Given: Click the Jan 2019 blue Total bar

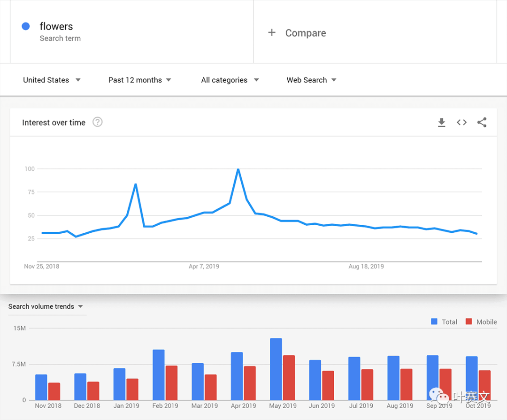Looking at the screenshot, I should (119, 384).
